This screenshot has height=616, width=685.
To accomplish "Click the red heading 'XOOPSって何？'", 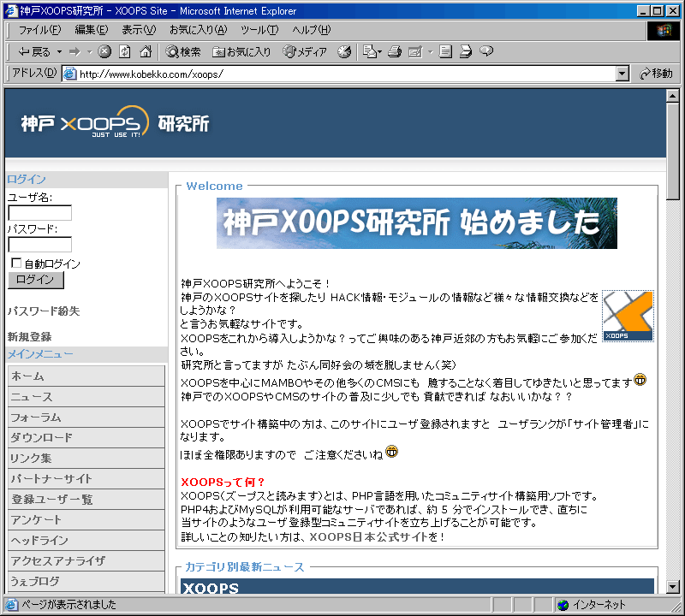I will pos(223,482).
